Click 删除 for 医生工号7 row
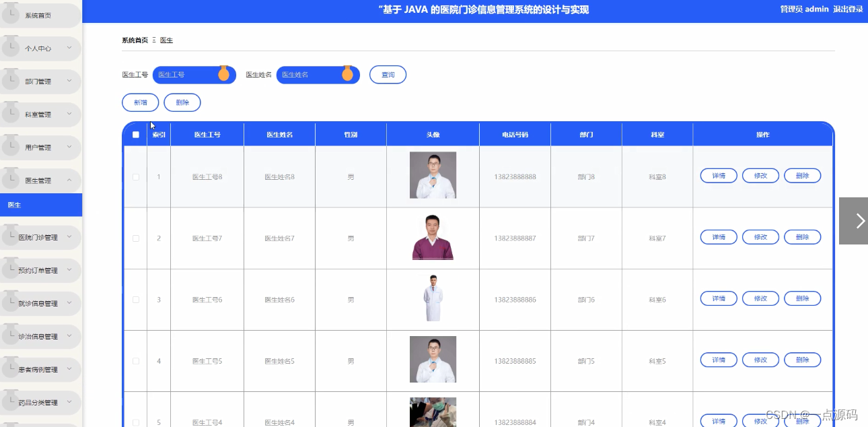The image size is (868, 427). [x=802, y=237]
